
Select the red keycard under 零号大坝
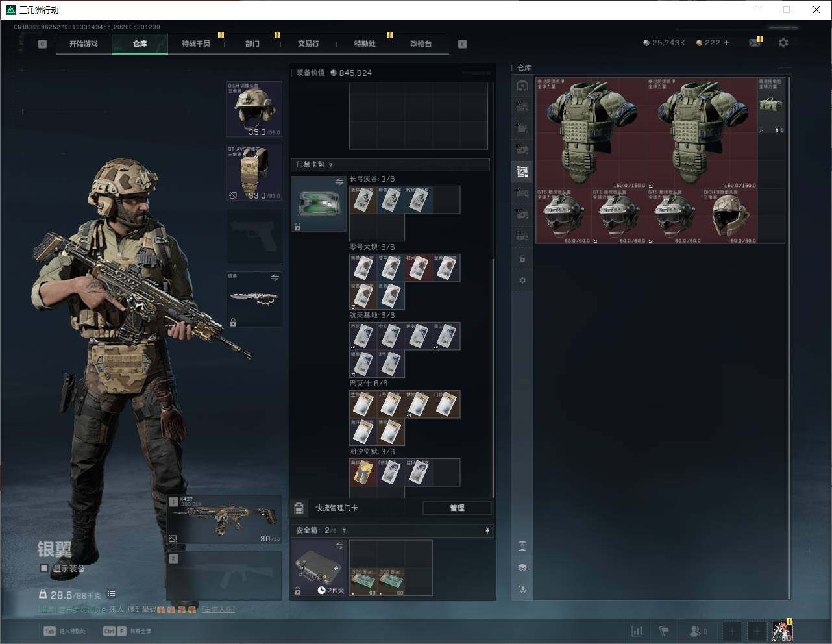coord(419,268)
